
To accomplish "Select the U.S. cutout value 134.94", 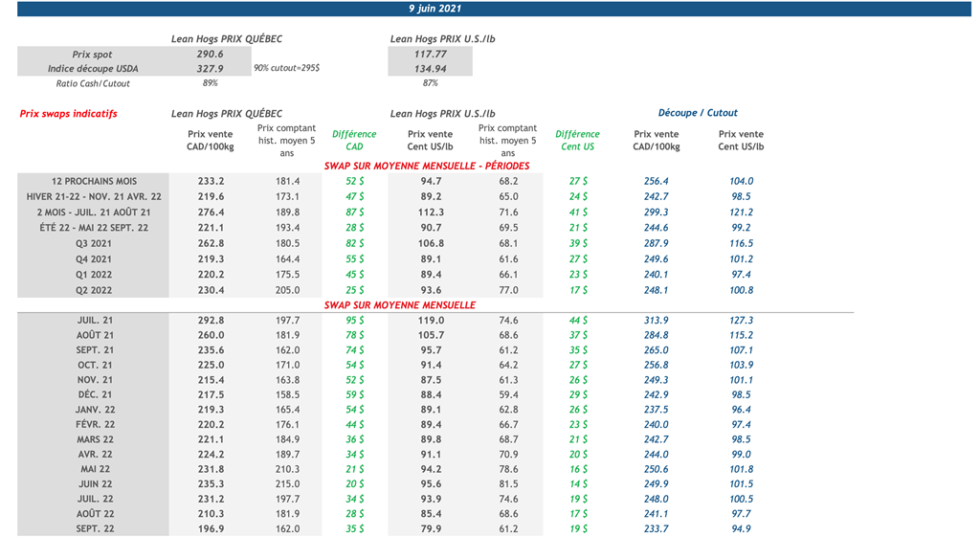I will point(430,69).
